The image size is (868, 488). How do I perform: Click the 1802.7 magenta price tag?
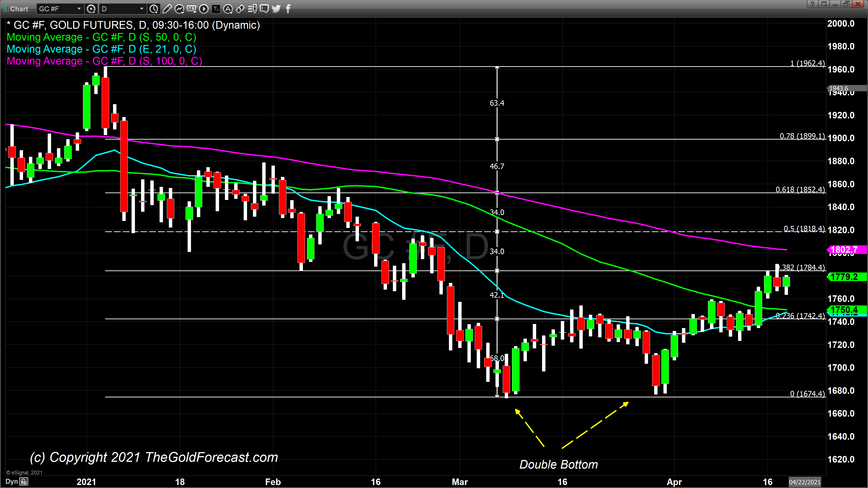point(847,250)
